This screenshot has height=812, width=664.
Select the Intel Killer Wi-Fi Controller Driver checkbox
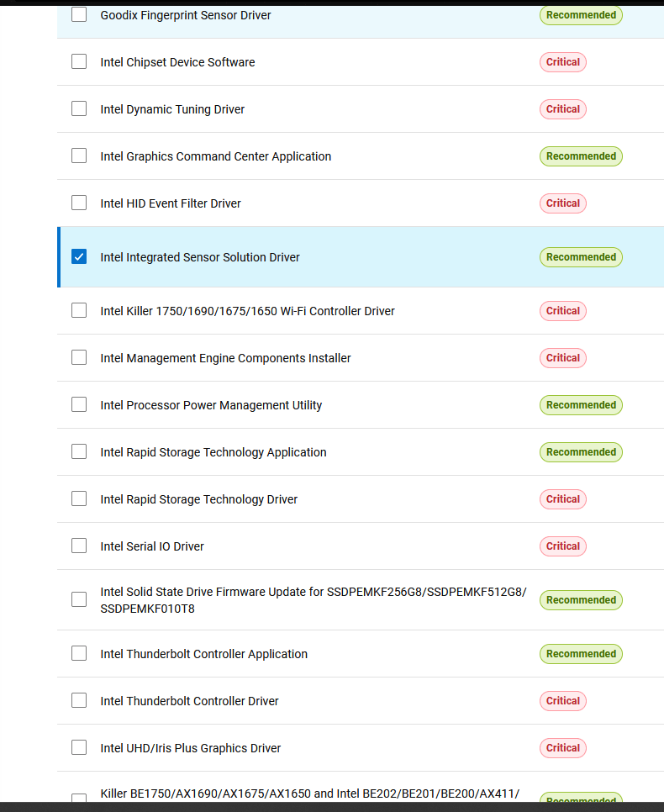coord(79,310)
